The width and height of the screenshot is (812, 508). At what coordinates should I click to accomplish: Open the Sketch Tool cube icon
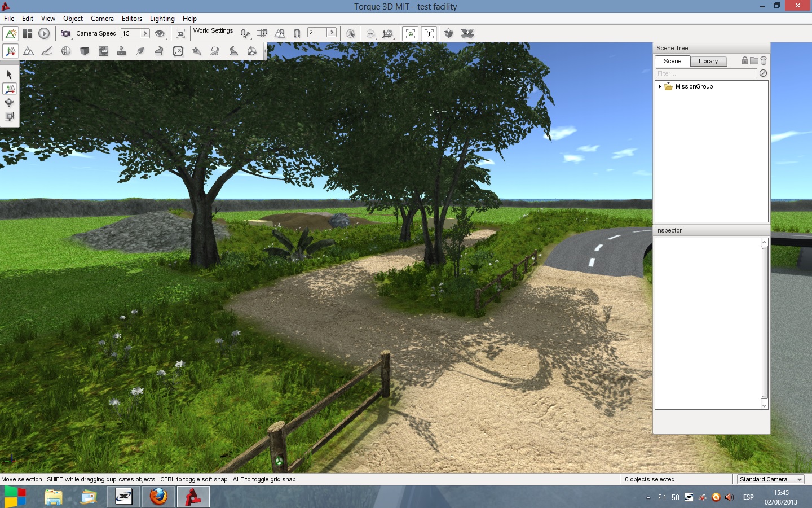(85, 51)
